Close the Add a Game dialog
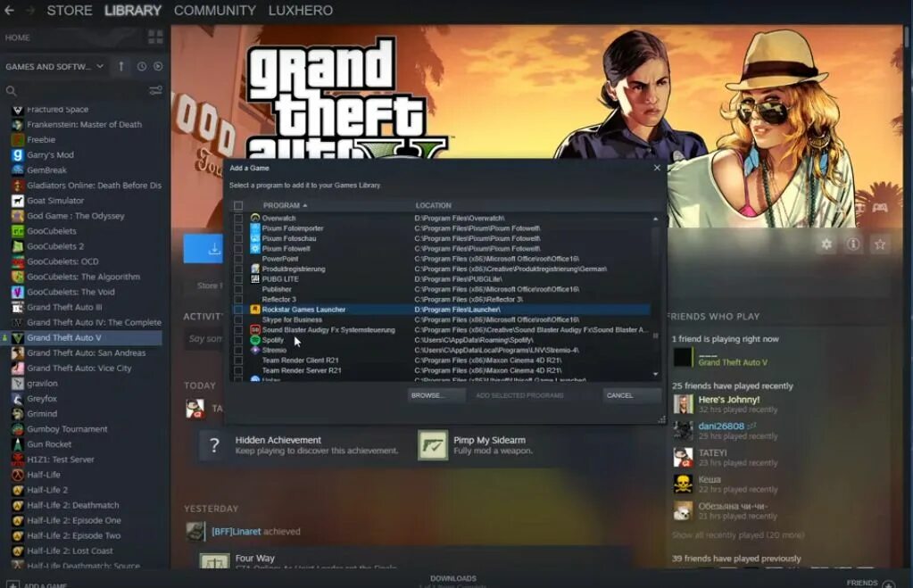The image size is (913, 588). [657, 168]
